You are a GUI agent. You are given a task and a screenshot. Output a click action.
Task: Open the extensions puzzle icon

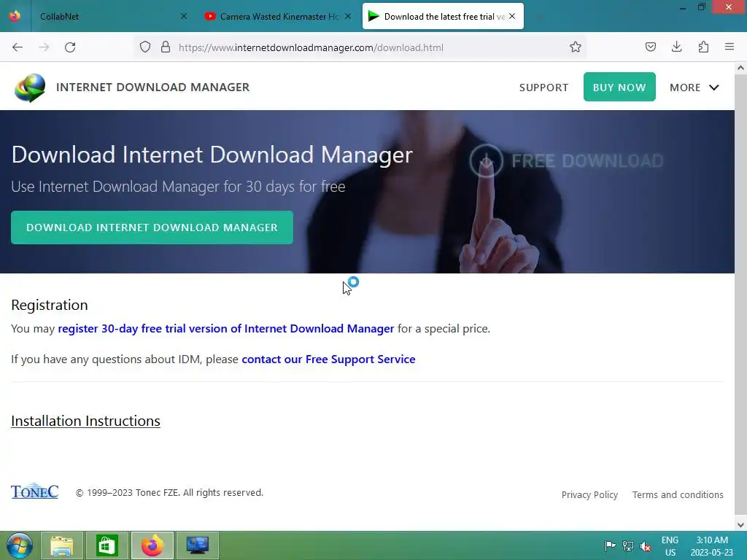[x=703, y=47]
